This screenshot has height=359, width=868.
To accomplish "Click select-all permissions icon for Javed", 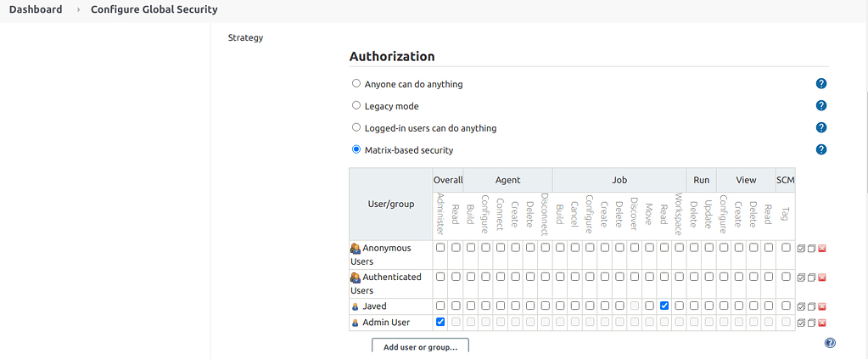I will [x=802, y=306].
